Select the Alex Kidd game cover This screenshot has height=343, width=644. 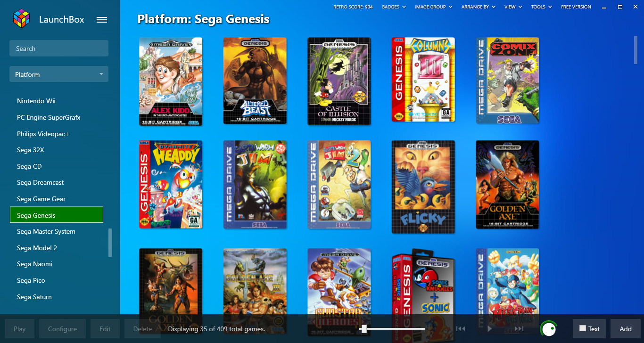point(171,82)
